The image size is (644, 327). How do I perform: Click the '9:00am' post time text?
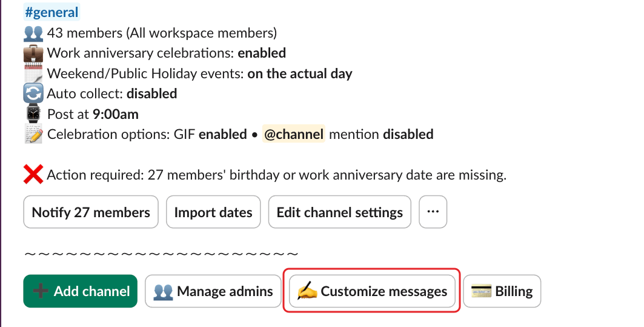click(115, 114)
